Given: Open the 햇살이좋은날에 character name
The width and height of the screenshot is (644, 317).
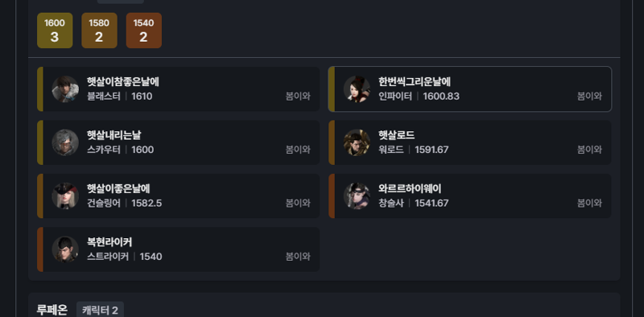Looking at the screenshot, I should point(118,188).
